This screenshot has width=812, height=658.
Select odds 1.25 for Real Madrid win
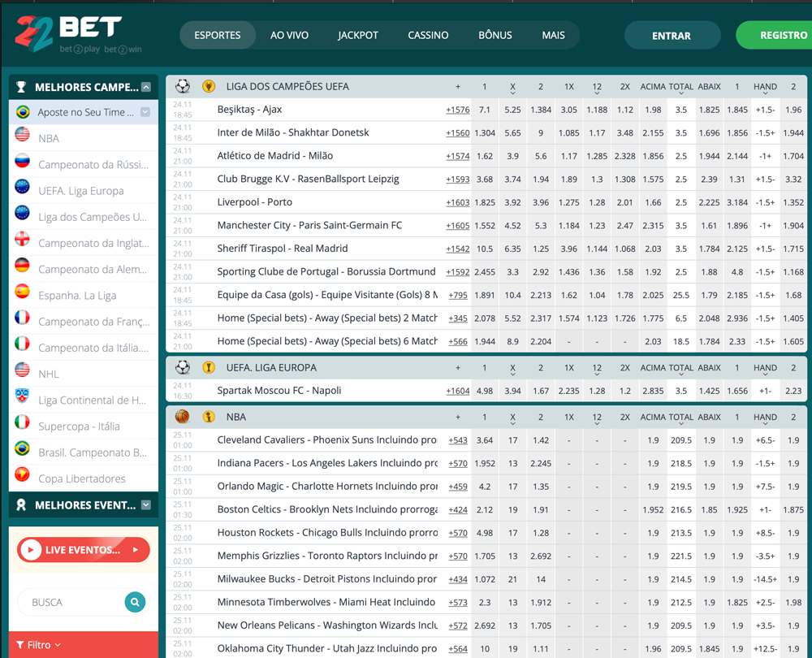tap(541, 249)
